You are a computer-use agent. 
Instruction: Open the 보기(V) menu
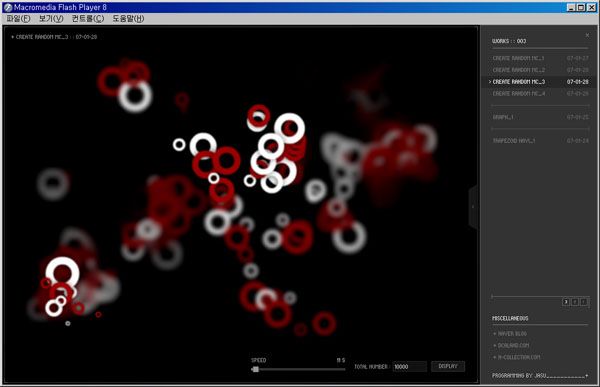[x=51, y=18]
